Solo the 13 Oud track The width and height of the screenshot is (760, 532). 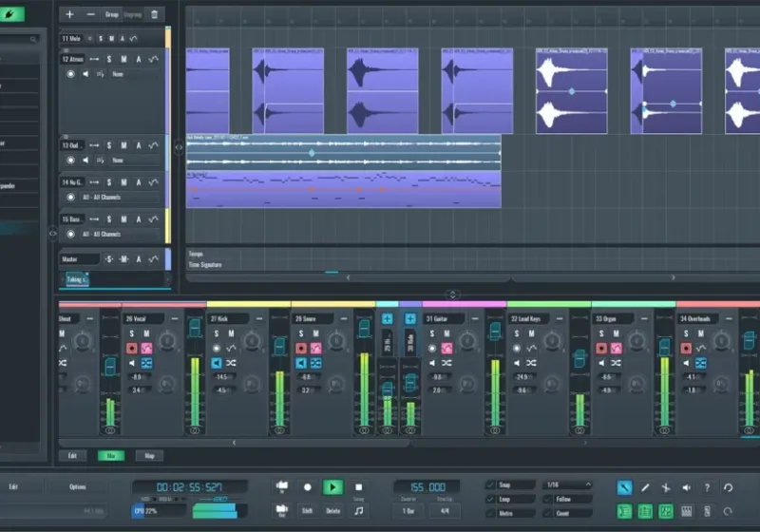(109, 145)
